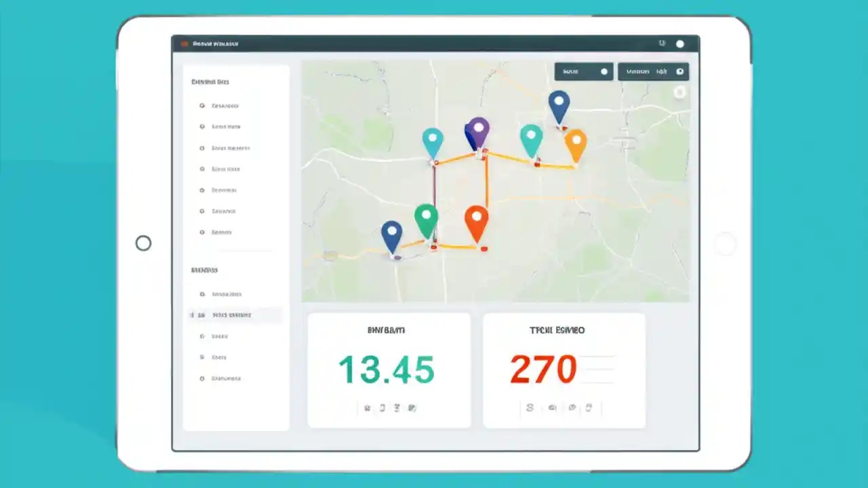Open the app title menu in the top bar
The image size is (868, 488).
[x=217, y=43]
